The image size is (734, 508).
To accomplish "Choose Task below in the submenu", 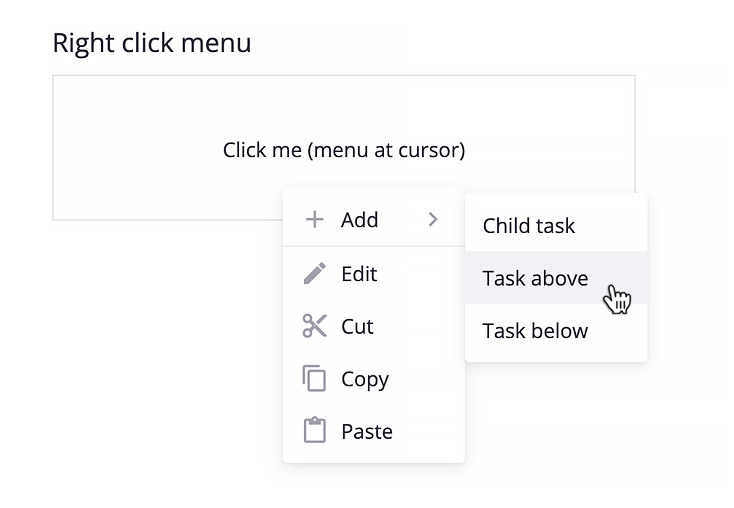I will 535,331.
